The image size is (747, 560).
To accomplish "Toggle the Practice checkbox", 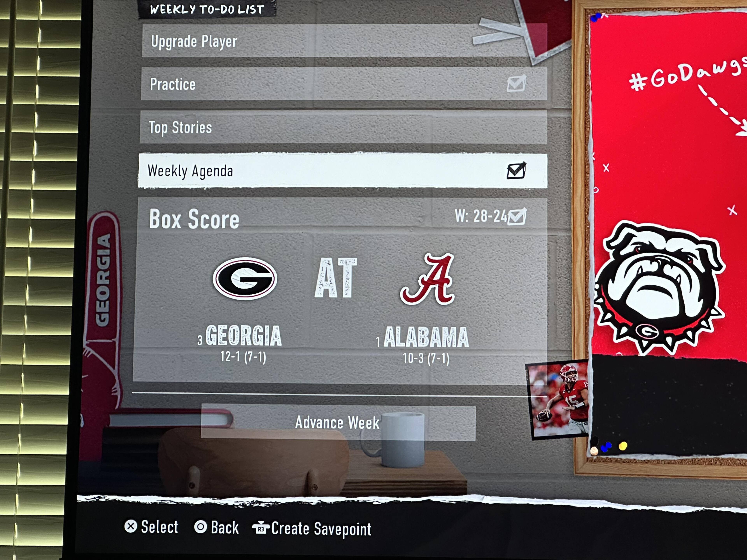I will 516,83.
